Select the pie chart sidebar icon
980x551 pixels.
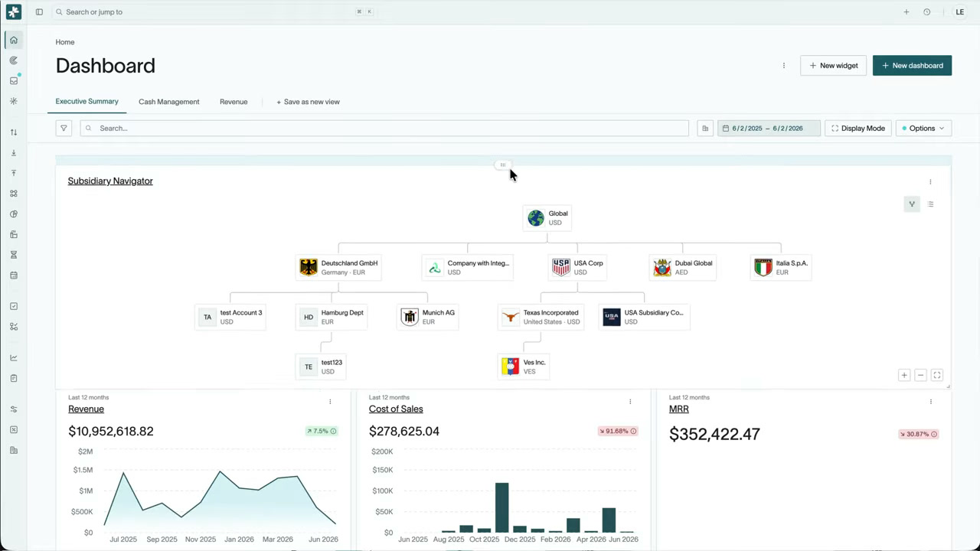14,214
